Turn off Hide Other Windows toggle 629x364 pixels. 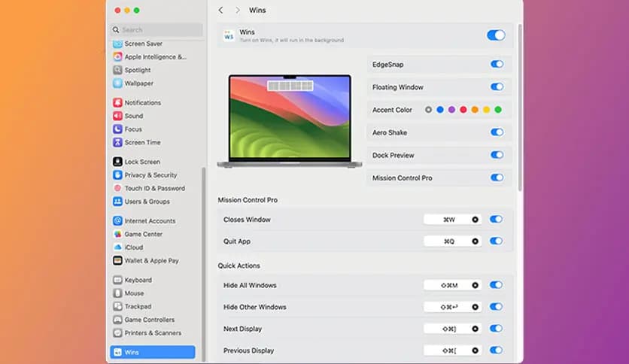pos(496,307)
